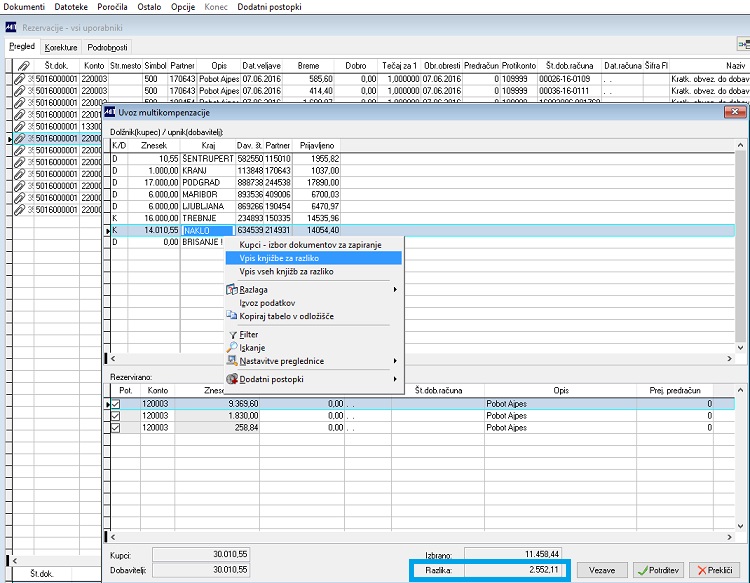This screenshot has width=750, height=583.
Task: Confirm with the Potrditev button
Action: point(659,570)
